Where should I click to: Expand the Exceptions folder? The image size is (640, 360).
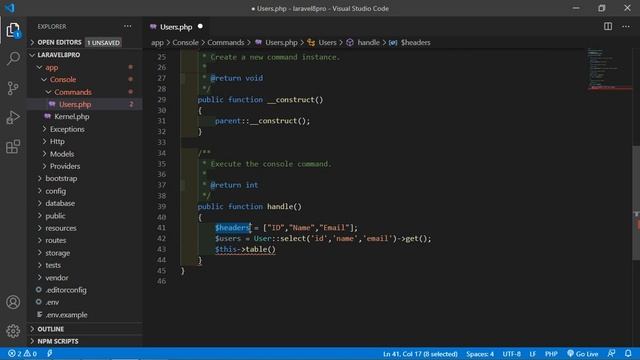[x=84, y=129]
